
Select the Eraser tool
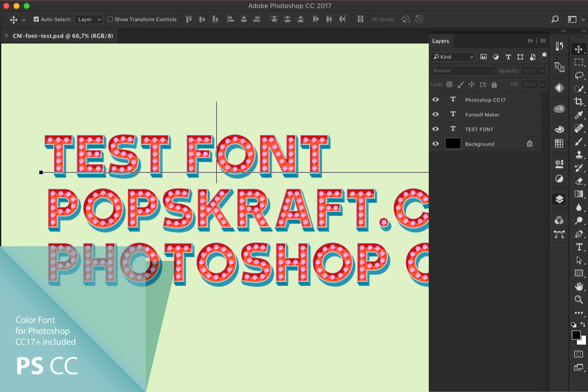[579, 181]
